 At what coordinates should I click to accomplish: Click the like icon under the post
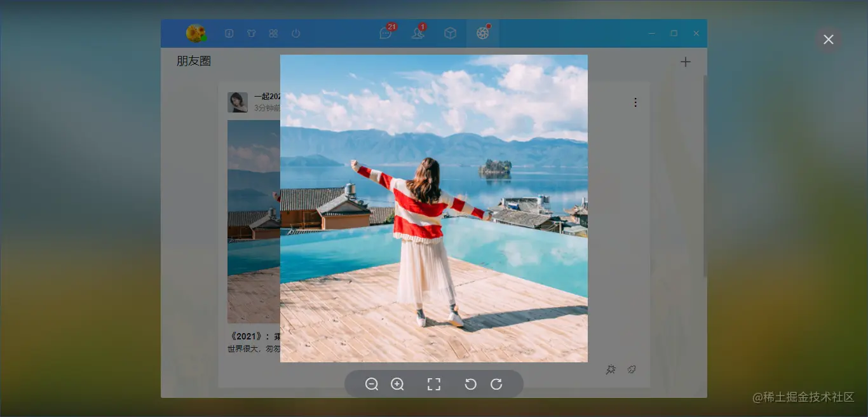611,369
